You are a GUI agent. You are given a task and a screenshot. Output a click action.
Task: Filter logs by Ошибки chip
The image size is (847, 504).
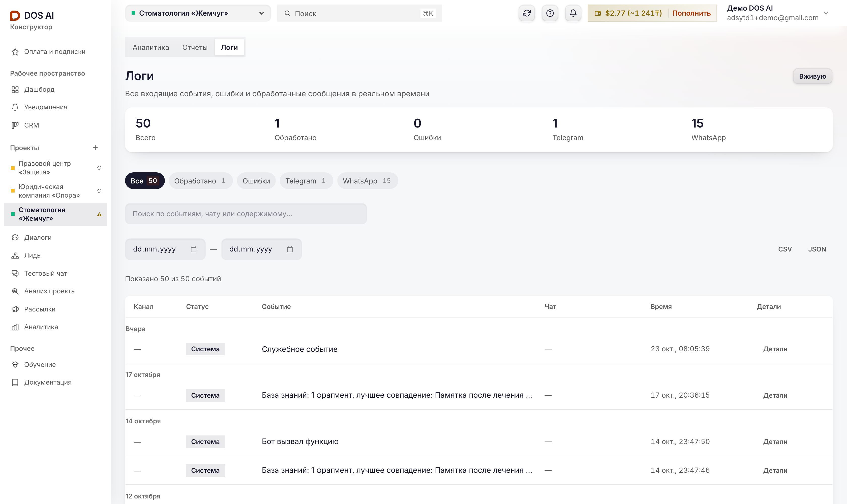256,181
